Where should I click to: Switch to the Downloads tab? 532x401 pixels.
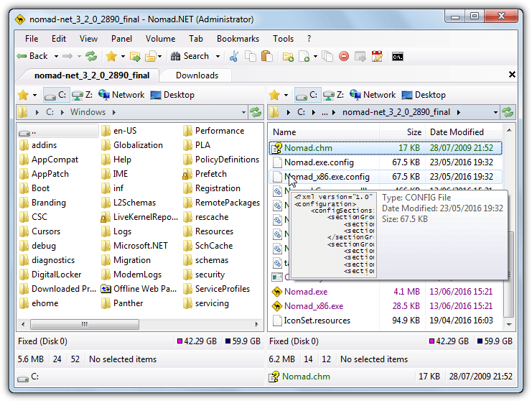(197, 75)
